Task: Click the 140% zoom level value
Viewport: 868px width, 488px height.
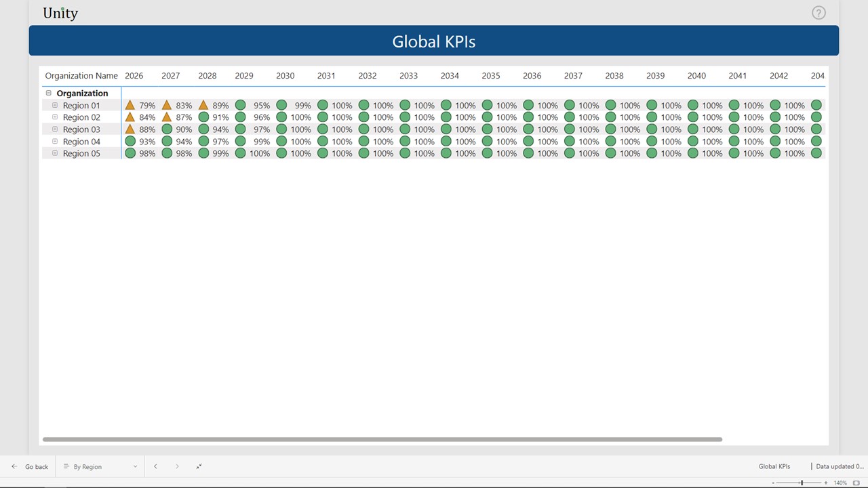Action: pos(840,483)
